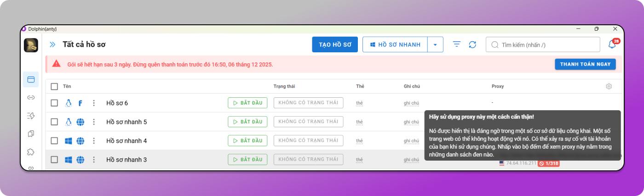Expand the sidebar with double chevron icon

(52, 45)
